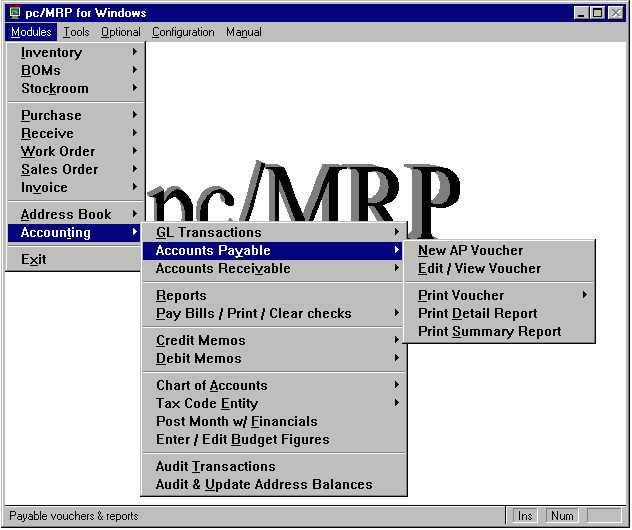Open GL Transactions submenu
Image resolution: width=632 pixels, height=530 pixels.
point(274,233)
